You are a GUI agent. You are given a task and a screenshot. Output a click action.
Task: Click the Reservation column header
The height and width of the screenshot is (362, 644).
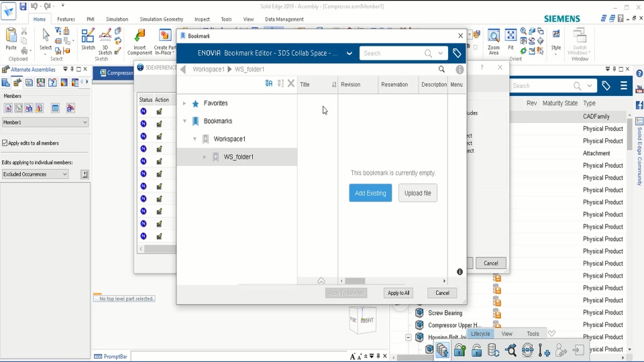coord(394,84)
